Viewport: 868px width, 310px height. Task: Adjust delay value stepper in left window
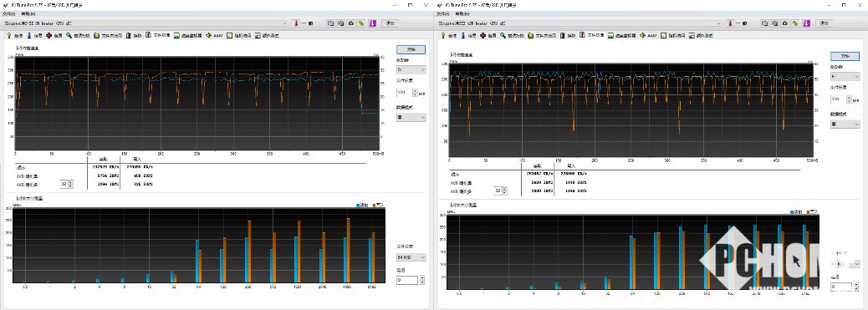(422, 281)
